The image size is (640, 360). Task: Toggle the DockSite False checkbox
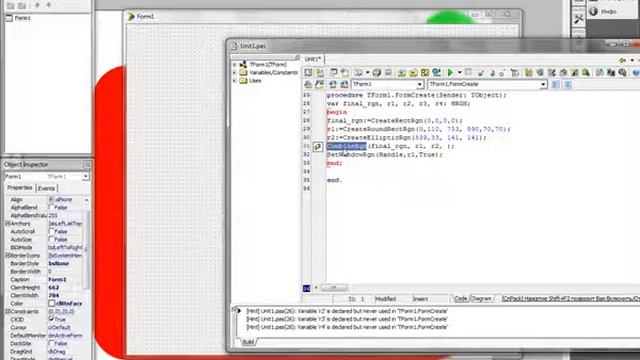(51, 343)
